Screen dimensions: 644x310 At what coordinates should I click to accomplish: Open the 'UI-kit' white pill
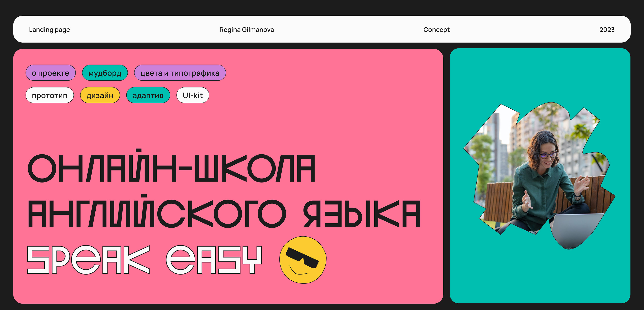pos(193,95)
